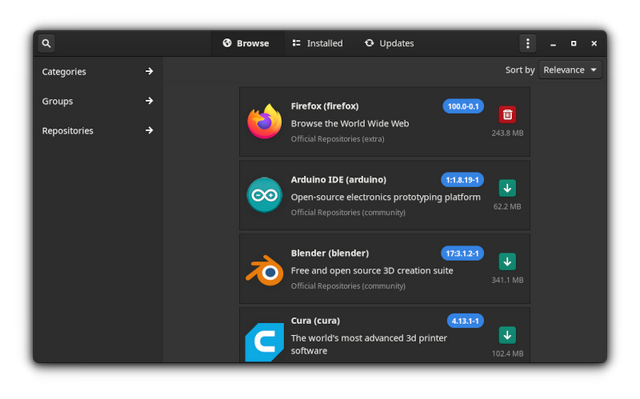The width and height of the screenshot is (640, 399).
Task: Click the Firefox version badge 100.0-0.1
Action: point(463,106)
